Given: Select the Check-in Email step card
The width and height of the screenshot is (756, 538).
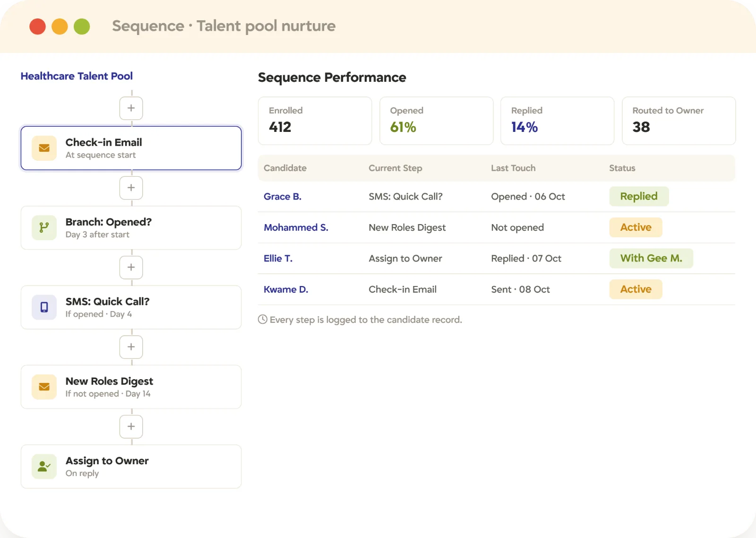Looking at the screenshot, I should tap(131, 148).
